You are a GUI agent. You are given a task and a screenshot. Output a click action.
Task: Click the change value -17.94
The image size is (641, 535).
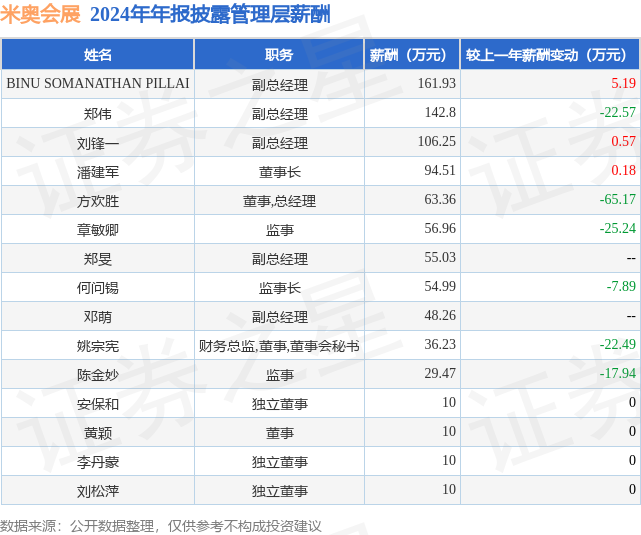pos(617,373)
